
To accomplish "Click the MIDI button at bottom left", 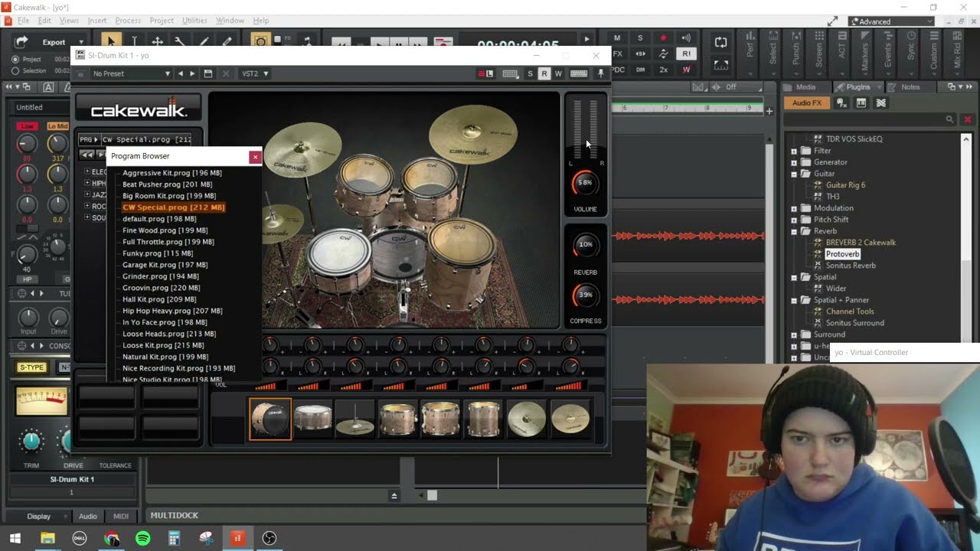I will click(121, 516).
